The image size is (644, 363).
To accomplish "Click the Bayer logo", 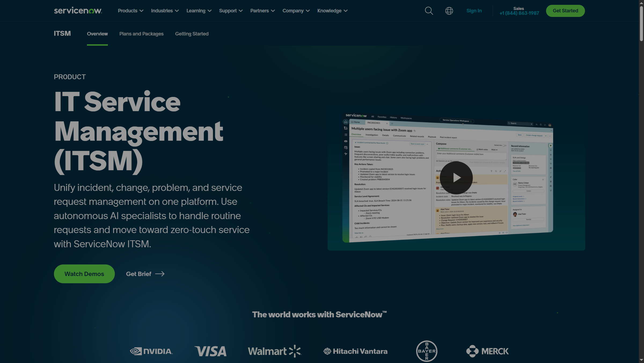I will (427, 351).
